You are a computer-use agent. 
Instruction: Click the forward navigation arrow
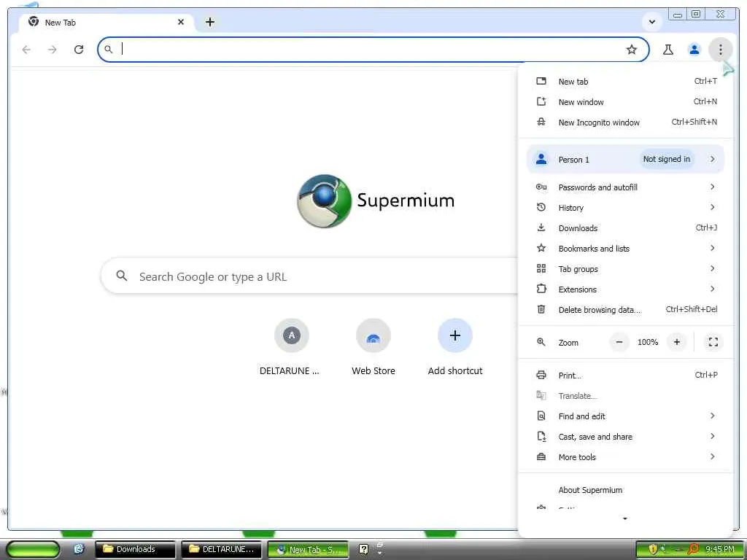click(x=53, y=50)
